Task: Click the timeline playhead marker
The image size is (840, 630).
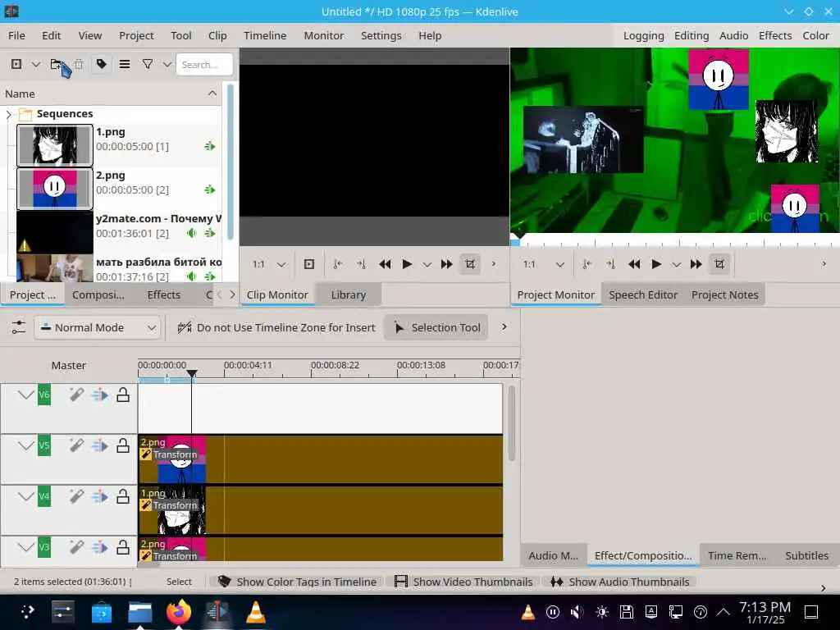Action: pos(192,373)
